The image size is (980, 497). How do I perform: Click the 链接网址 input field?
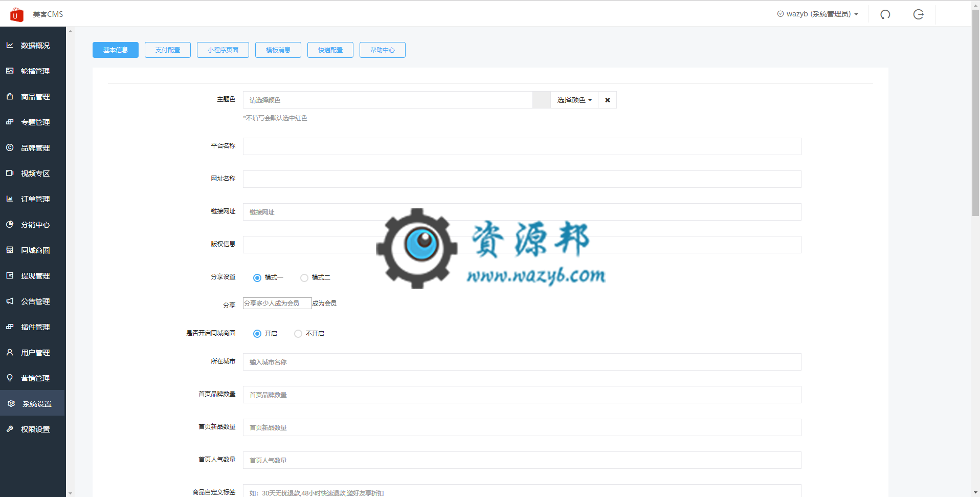(x=522, y=212)
